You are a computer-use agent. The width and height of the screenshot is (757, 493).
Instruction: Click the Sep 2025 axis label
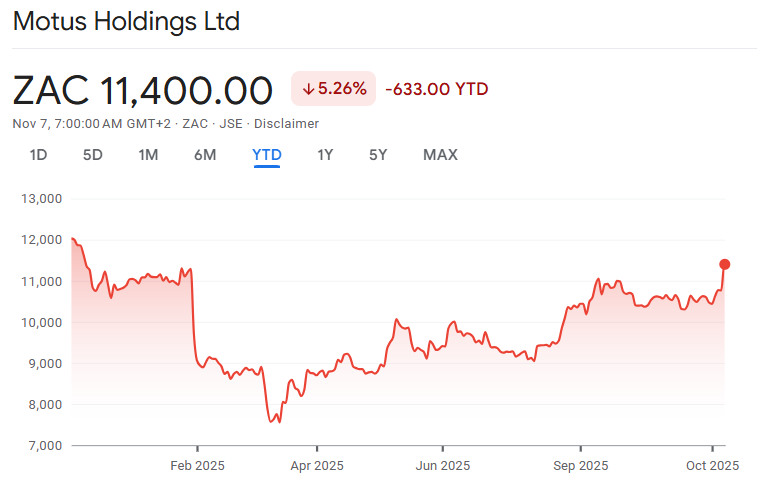[580, 466]
